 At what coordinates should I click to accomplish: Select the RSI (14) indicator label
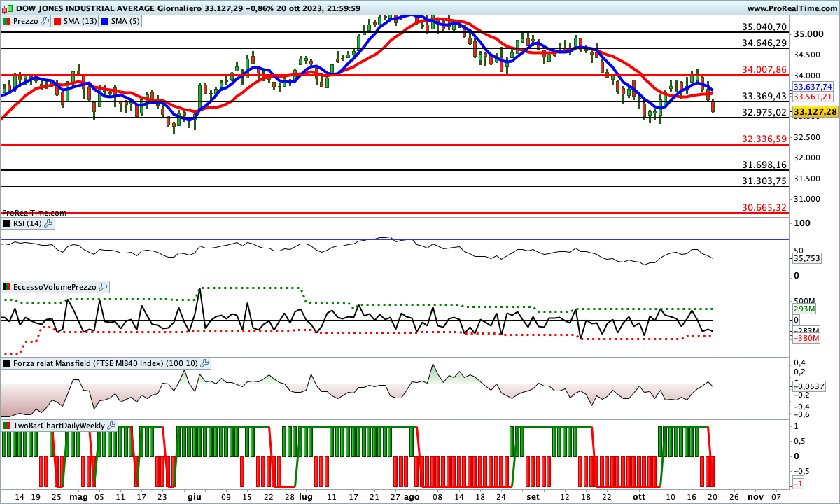pyautogui.click(x=28, y=223)
